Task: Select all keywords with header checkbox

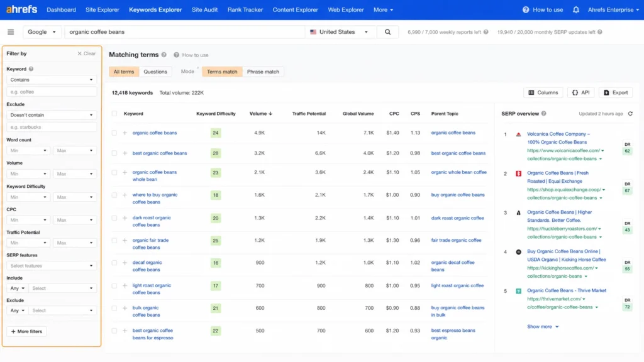Action: click(x=114, y=114)
